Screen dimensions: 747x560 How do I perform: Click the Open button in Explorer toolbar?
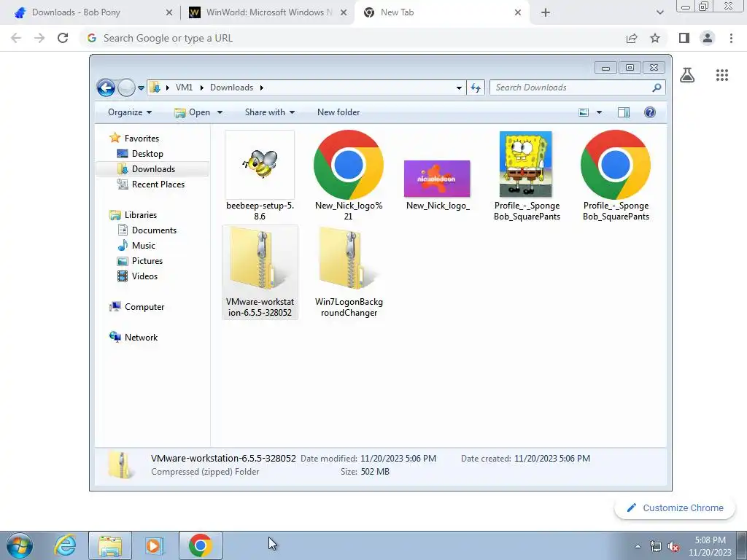[x=192, y=112]
